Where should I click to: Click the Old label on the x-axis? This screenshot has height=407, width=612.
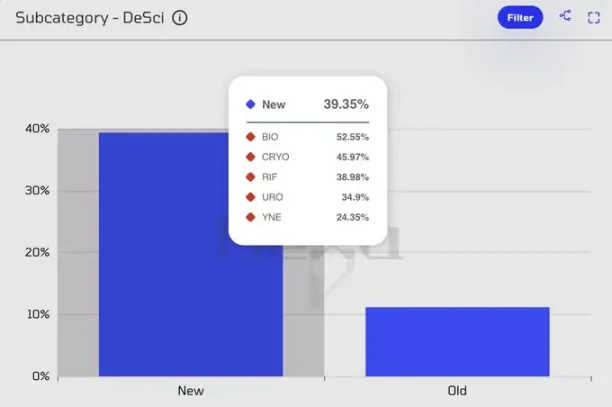[x=457, y=390]
